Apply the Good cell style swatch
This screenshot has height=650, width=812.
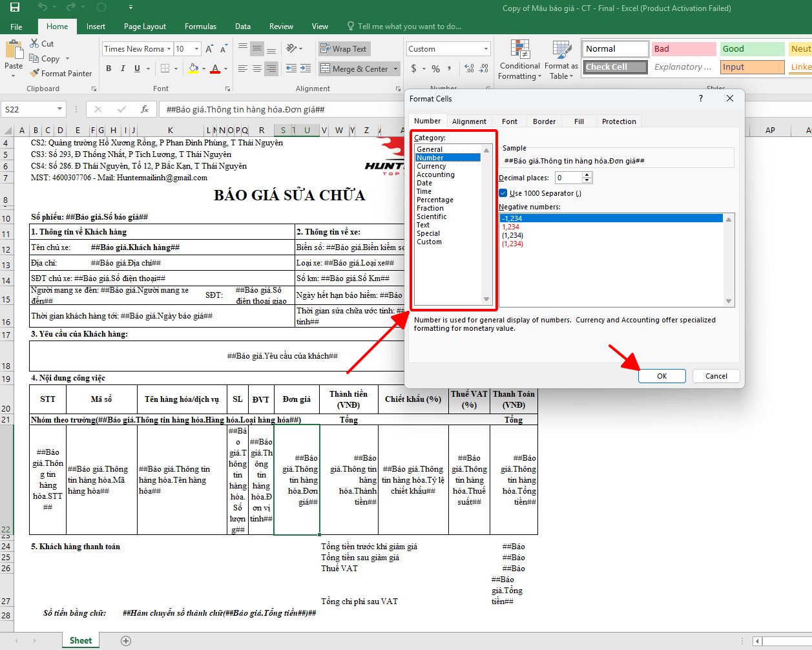coord(752,49)
